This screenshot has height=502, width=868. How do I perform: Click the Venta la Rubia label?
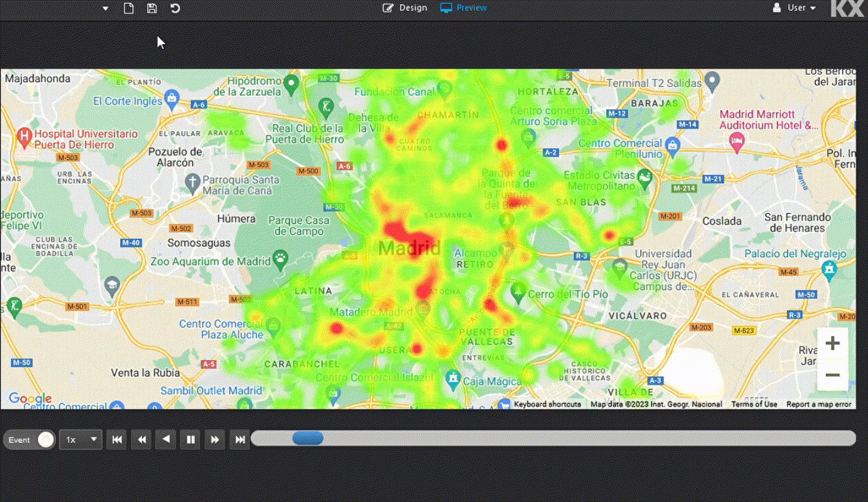click(x=146, y=373)
